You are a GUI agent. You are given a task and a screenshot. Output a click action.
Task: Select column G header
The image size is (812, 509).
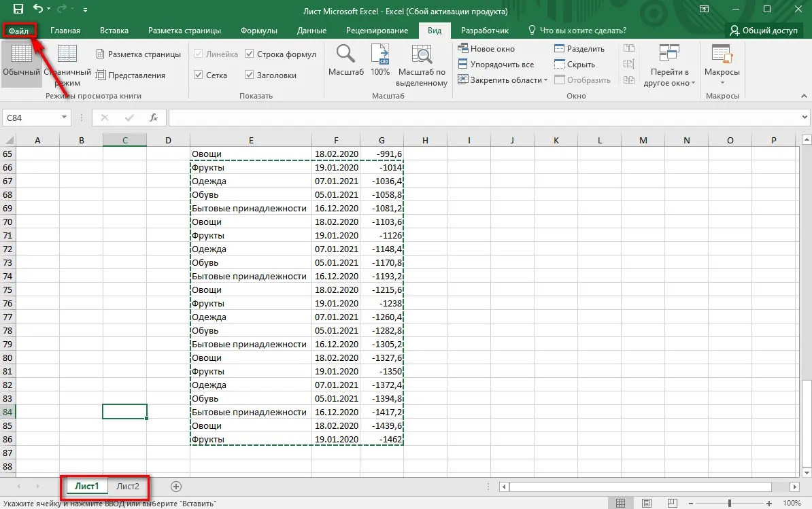[x=382, y=140]
